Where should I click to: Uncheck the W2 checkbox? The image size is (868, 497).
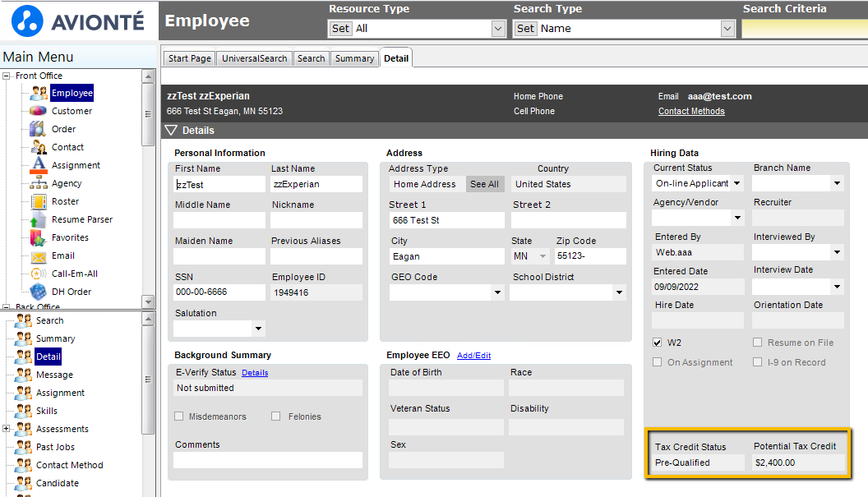click(657, 343)
